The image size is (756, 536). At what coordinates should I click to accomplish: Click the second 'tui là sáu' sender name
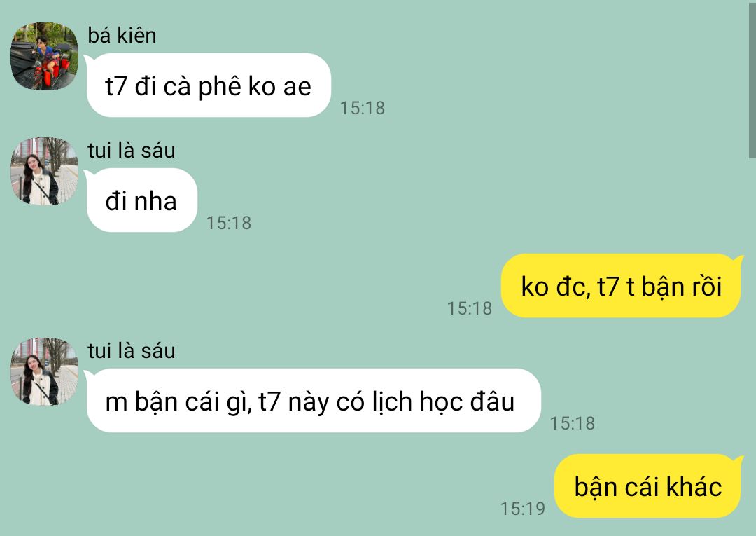(131, 351)
